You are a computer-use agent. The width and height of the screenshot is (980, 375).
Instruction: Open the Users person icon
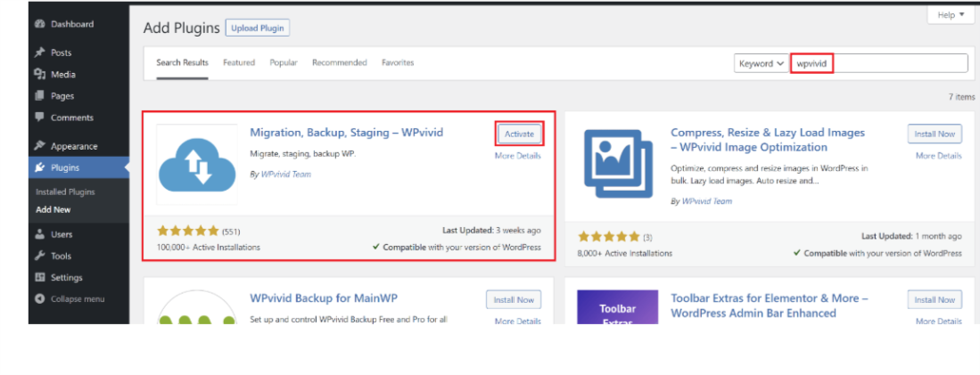(40, 234)
